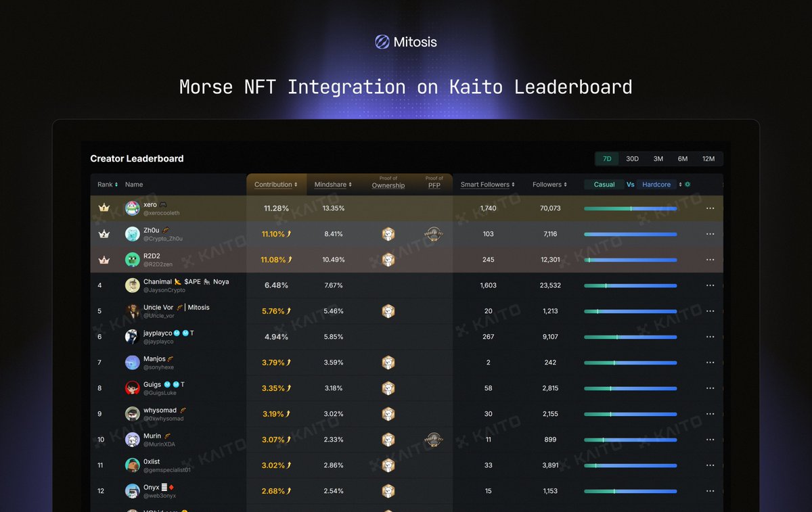
Task: Click Chanimal's Casual vs Hardcore bar
Action: (631, 285)
